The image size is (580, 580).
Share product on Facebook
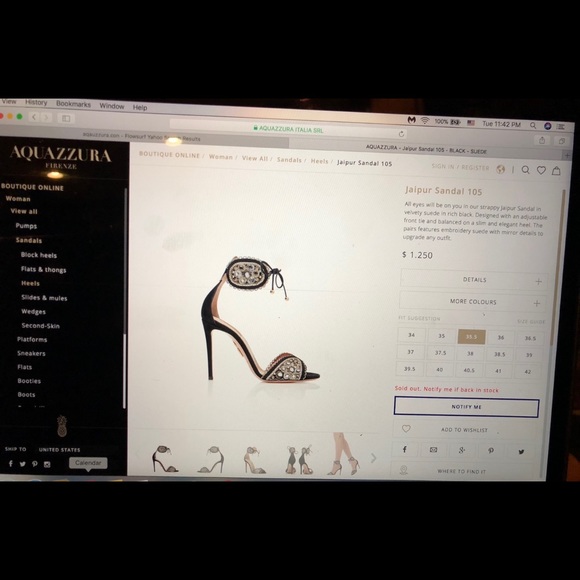tap(405, 449)
